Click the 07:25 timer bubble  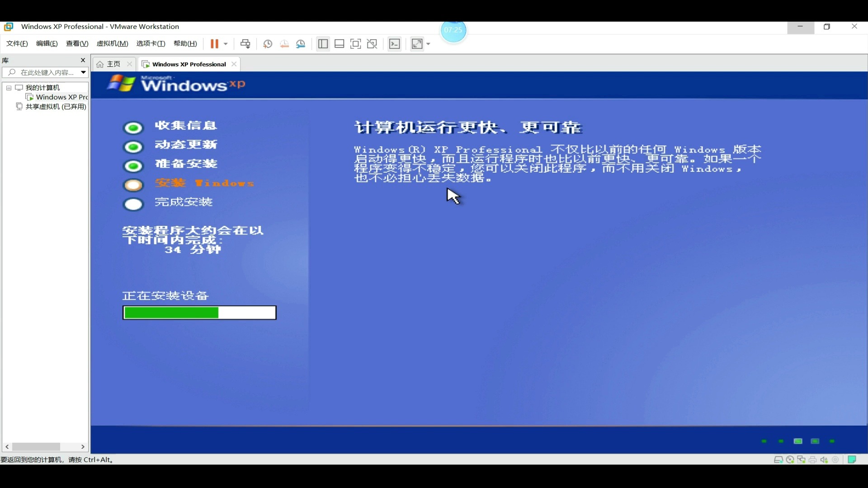tap(453, 30)
